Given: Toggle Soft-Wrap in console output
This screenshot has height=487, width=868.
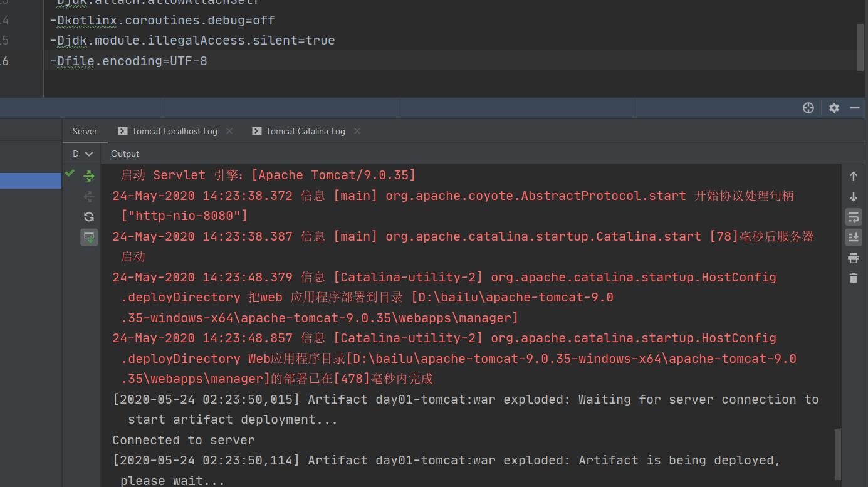Looking at the screenshot, I should pos(853,217).
